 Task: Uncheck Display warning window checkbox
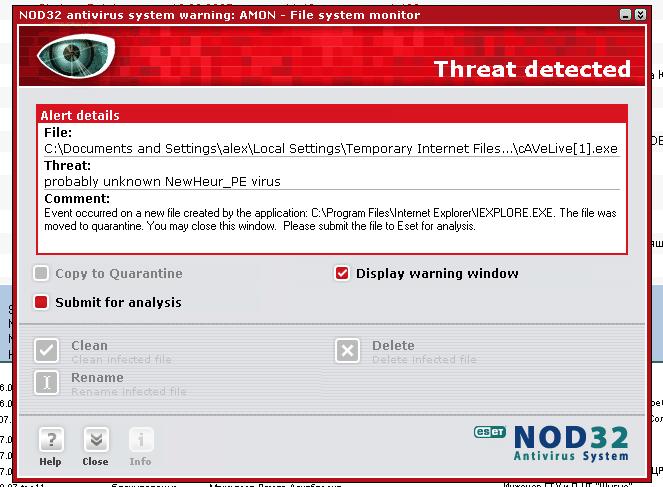click(342, 273)
